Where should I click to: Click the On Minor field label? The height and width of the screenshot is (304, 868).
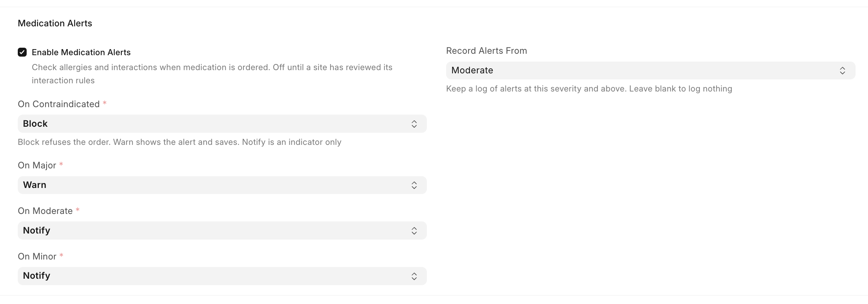(37, 256)
